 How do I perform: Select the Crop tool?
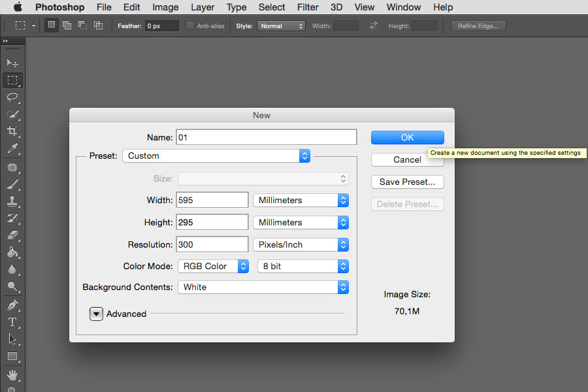(x=12, y=131)
